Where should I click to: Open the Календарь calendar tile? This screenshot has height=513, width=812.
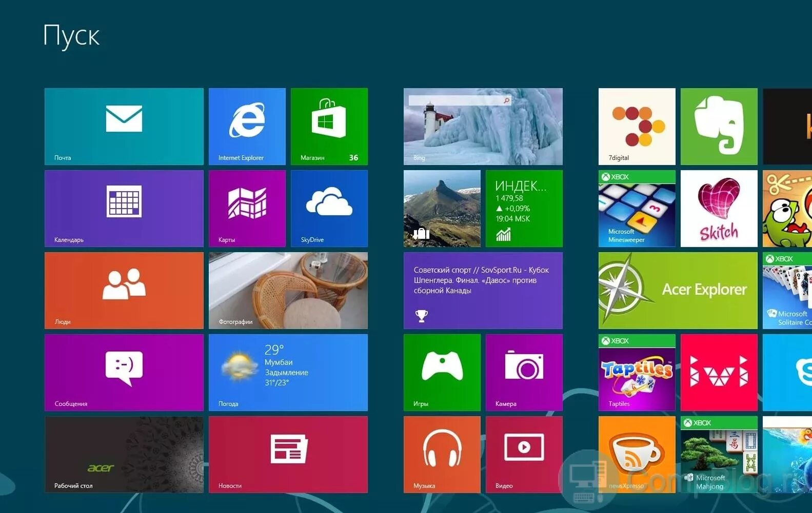tap(124, 209)
